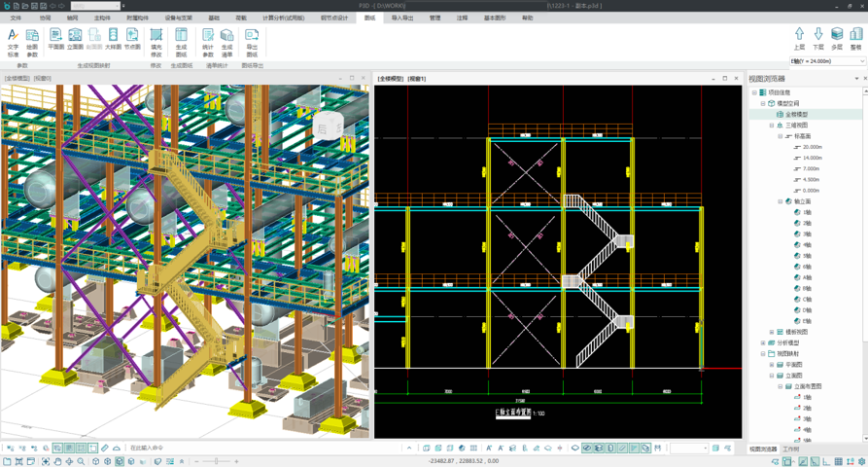Expand the 楼板视图 tree node
The image size is (868, 468).
pos(771,332)
